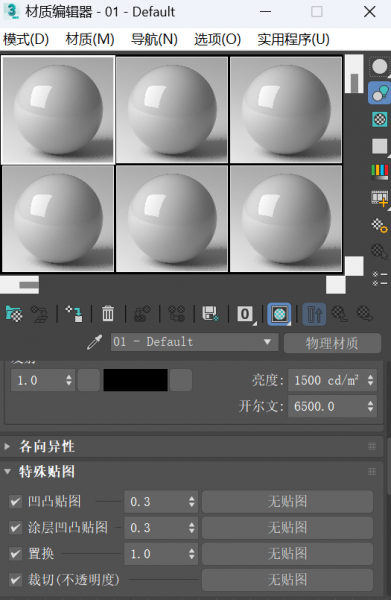Click the Sample Type sphere icon

click(380, 67)
